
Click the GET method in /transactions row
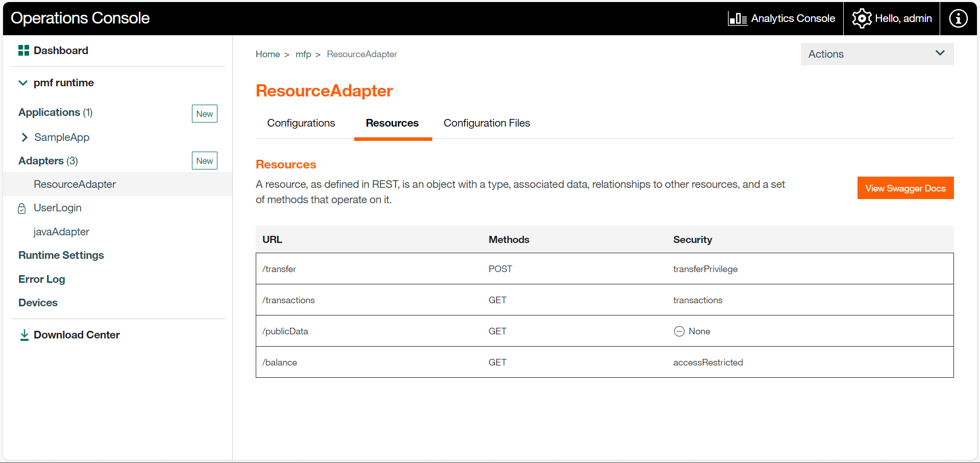(x=498, y=300)
